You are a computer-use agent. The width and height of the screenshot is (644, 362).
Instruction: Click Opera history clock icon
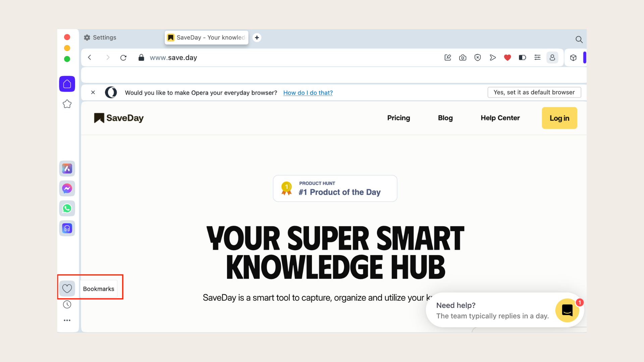point(68,305)
